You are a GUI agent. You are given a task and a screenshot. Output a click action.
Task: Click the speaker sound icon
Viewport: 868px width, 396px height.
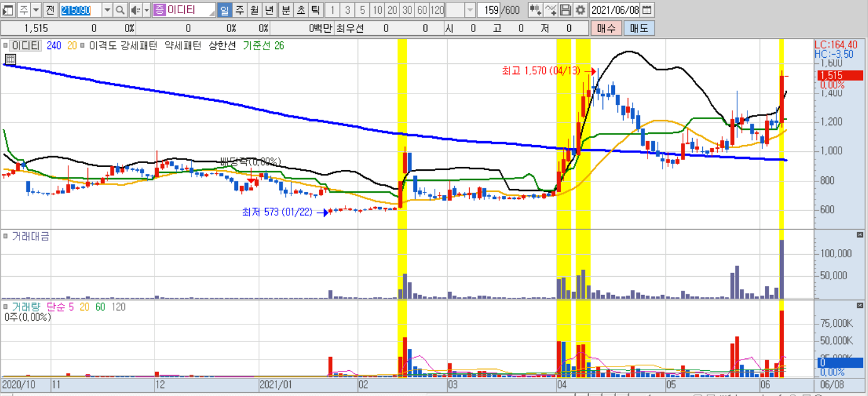tap(135, 10)
